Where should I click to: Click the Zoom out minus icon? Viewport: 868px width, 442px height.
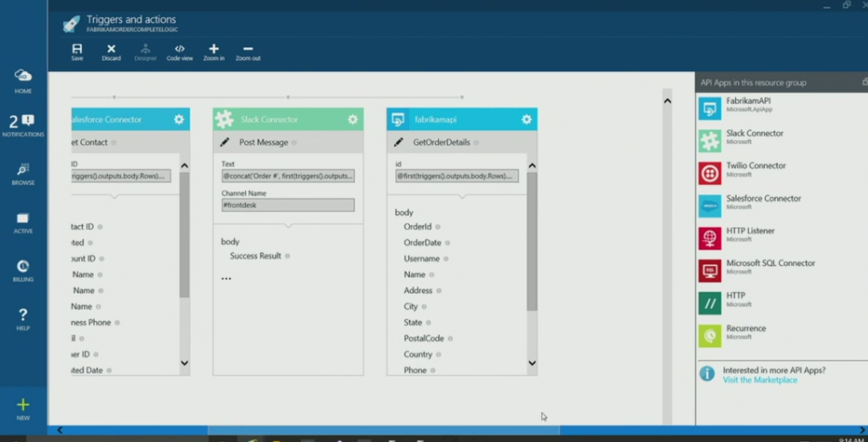coord(248,50)
